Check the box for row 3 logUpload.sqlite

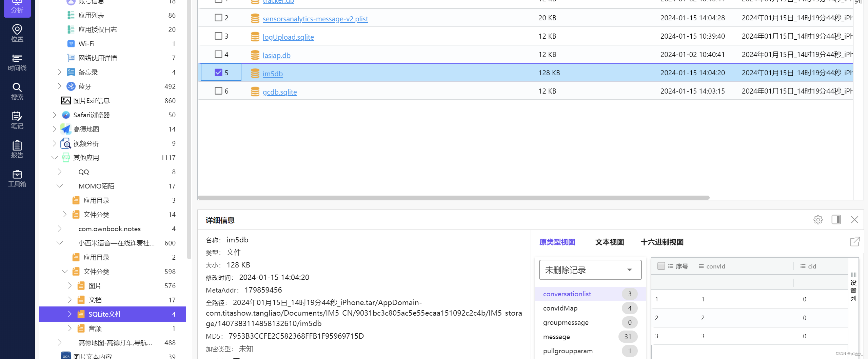218,36
